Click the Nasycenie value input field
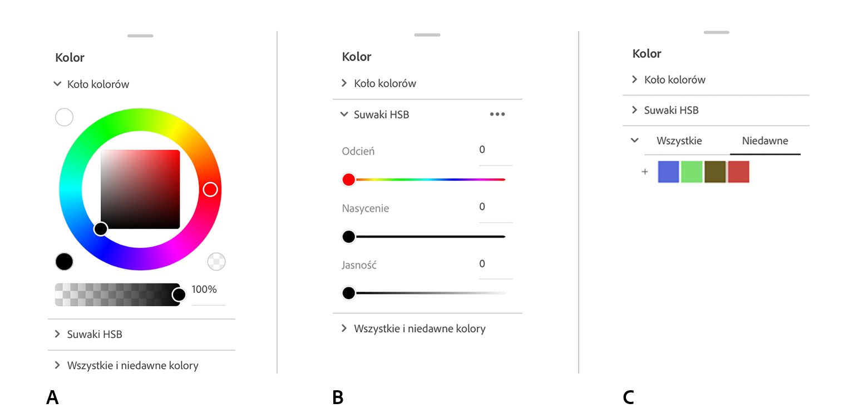 (495, 207)
